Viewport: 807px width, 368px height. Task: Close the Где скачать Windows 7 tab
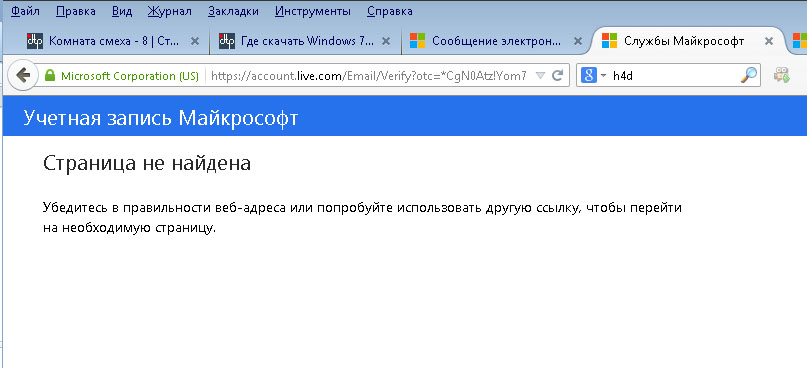click(387, 41)
